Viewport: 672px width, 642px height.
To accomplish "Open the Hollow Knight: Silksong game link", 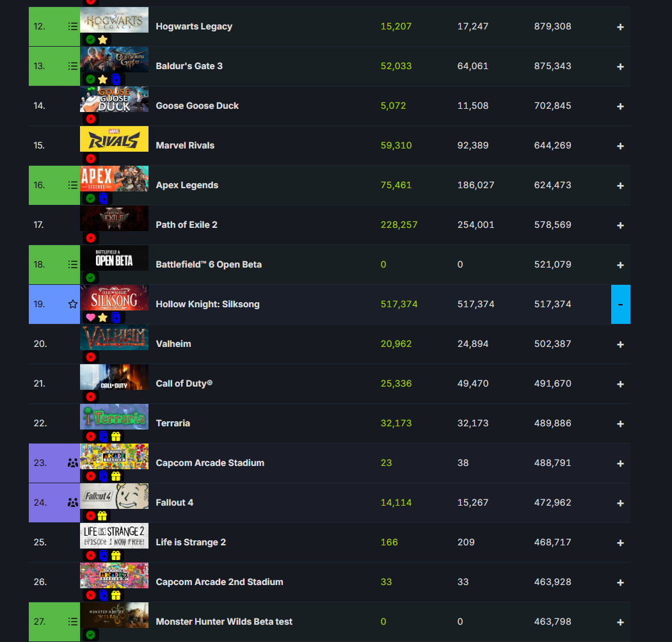I will [207, 304].
